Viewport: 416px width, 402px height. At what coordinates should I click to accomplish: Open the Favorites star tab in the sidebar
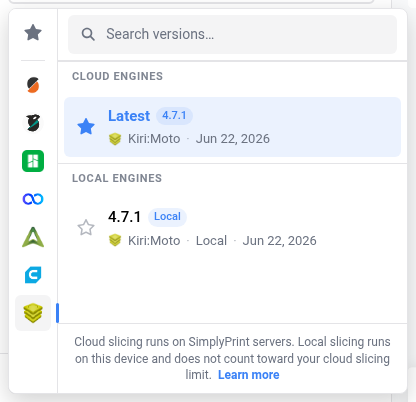tap(33, 33)
